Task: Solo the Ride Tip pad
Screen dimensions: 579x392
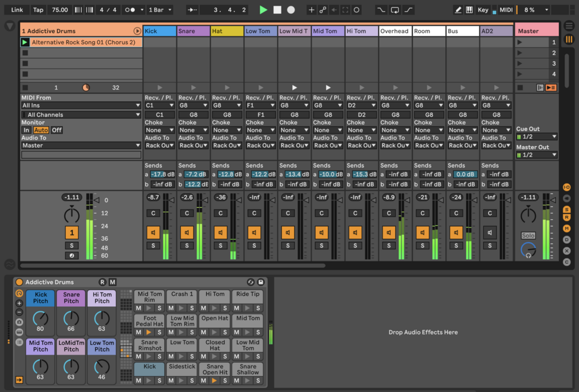Action: (x=258, y=308)
